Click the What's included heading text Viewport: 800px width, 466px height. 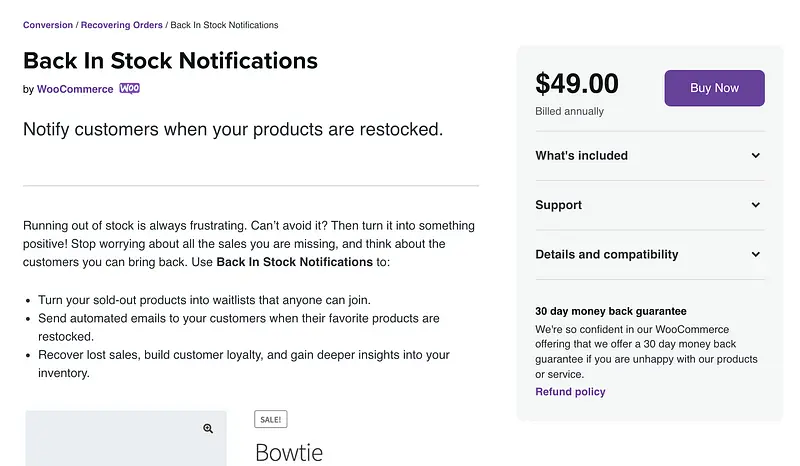pos(581,156)
